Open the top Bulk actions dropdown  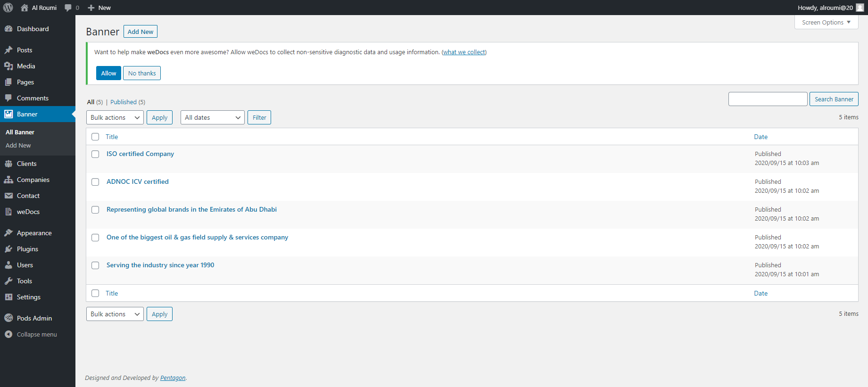point(115,117)
